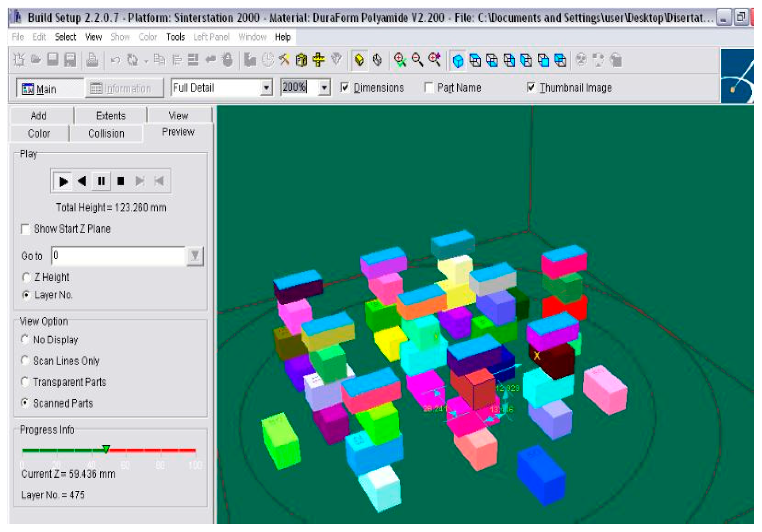Click the zoom out magnifier icon

pos(417,60)
